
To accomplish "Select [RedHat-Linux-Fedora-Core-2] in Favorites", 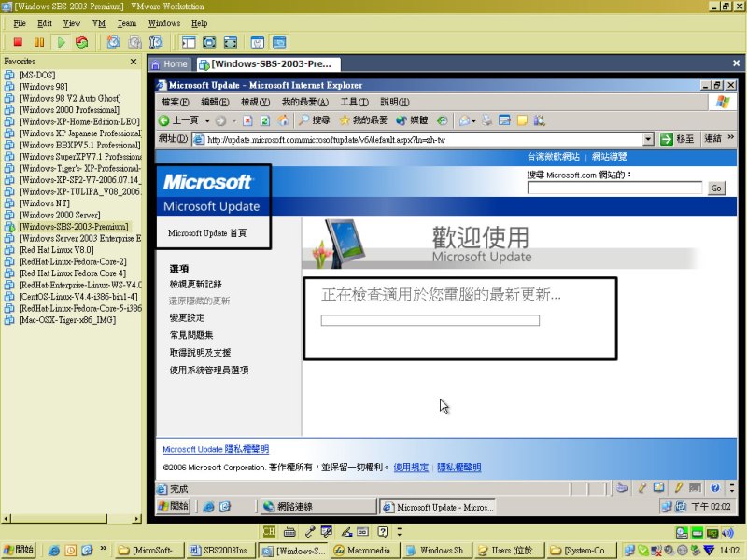I will click(x=73, y=261).
